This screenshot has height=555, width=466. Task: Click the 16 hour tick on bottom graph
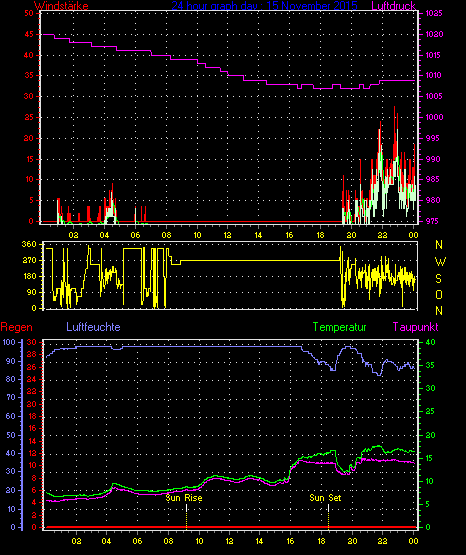pyautogui.click(x=290, y=541)
